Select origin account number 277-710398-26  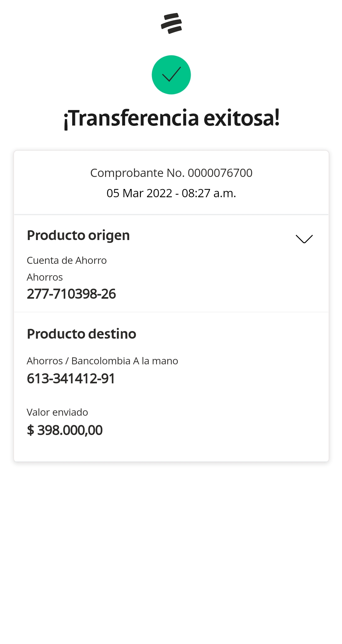point(71,294)
